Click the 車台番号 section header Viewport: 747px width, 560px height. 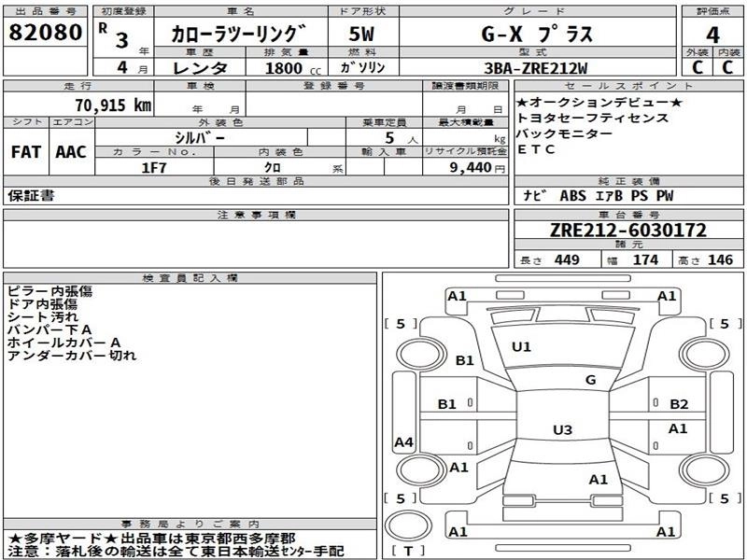click(x=628, y=215)
